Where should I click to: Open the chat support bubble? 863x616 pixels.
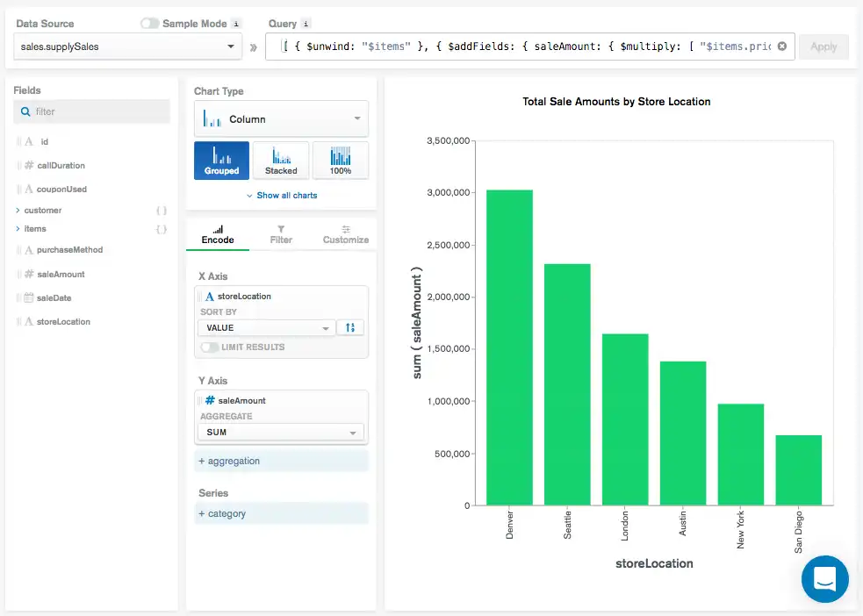coord(824,579)
